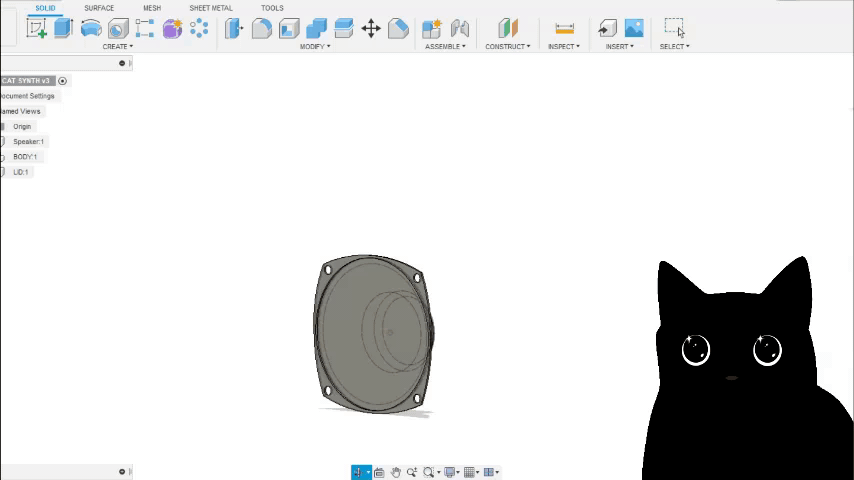Image resolution: width=854 pixels, height=480 pixels.
Task: Switch to the MESH tab
Action: [152, 8]
